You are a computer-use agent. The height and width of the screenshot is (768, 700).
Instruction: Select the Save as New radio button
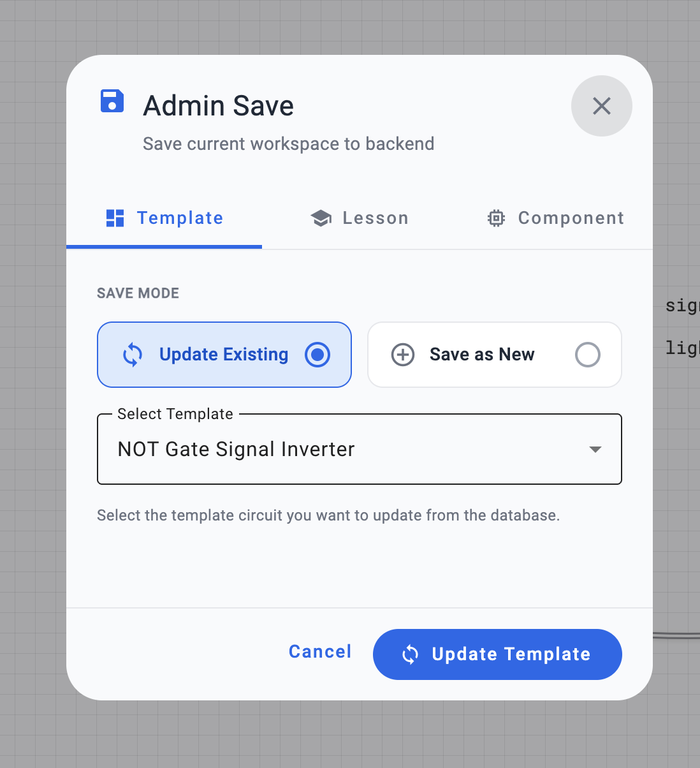pyautogui.click(x=587, y=355)
